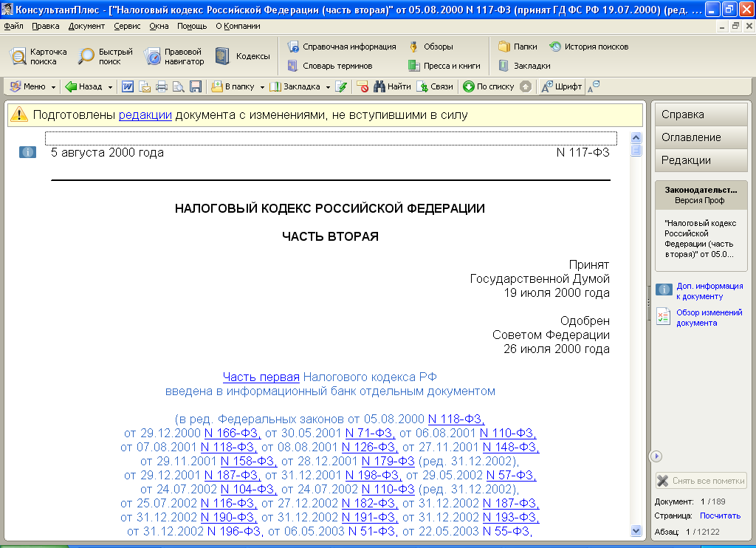This screenshot has width=756, height=548.
Task: Open N 166-ФЗ amendment link
Action: click(233, 434)
